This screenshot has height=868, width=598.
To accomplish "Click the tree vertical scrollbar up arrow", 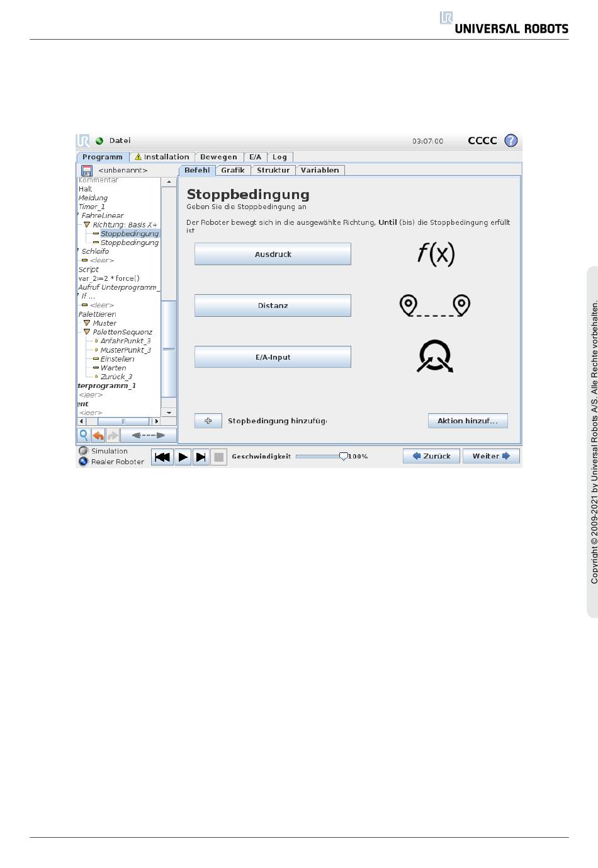I will [x=169, y=182].
